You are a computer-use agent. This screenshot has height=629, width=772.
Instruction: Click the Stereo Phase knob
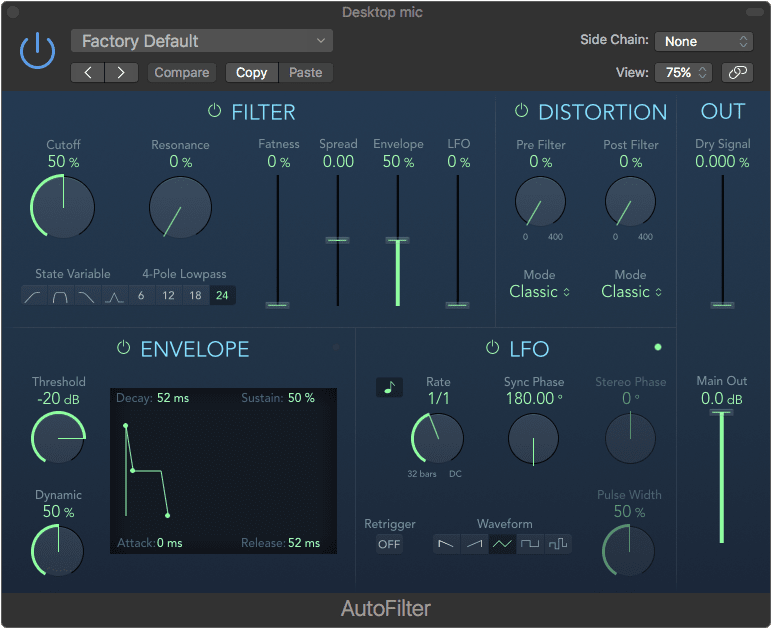tap(630, 438)
